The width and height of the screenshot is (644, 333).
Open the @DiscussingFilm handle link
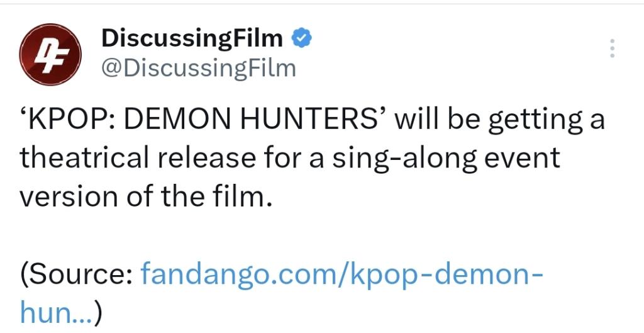[x=198, y=67]
